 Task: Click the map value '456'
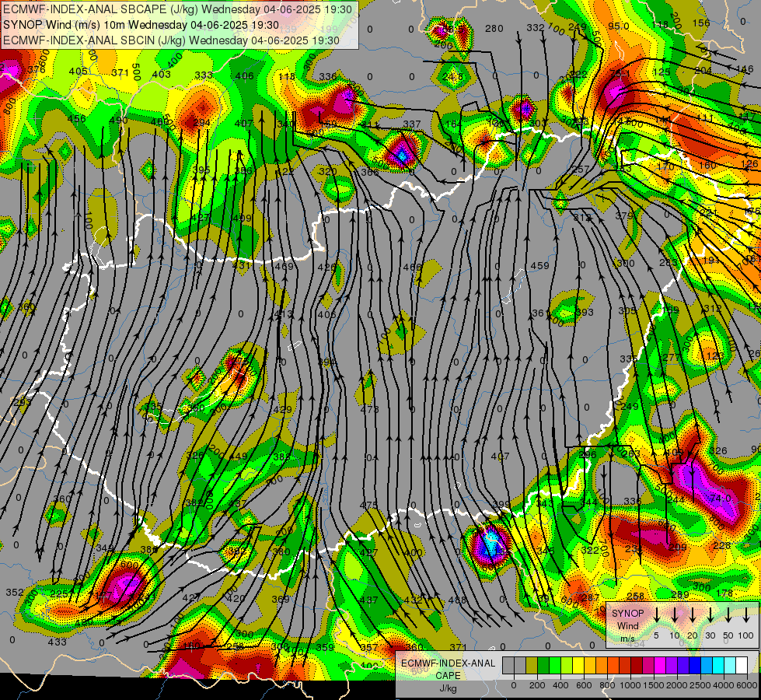77,118
